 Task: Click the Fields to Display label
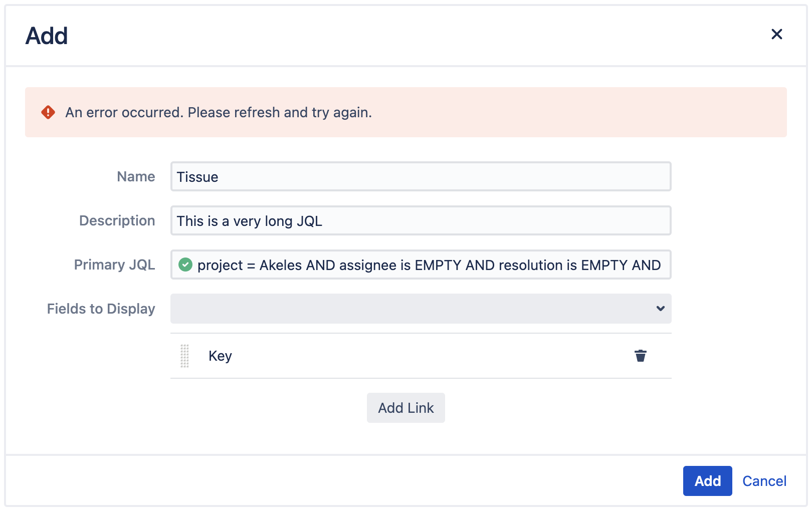click(101, 309)
